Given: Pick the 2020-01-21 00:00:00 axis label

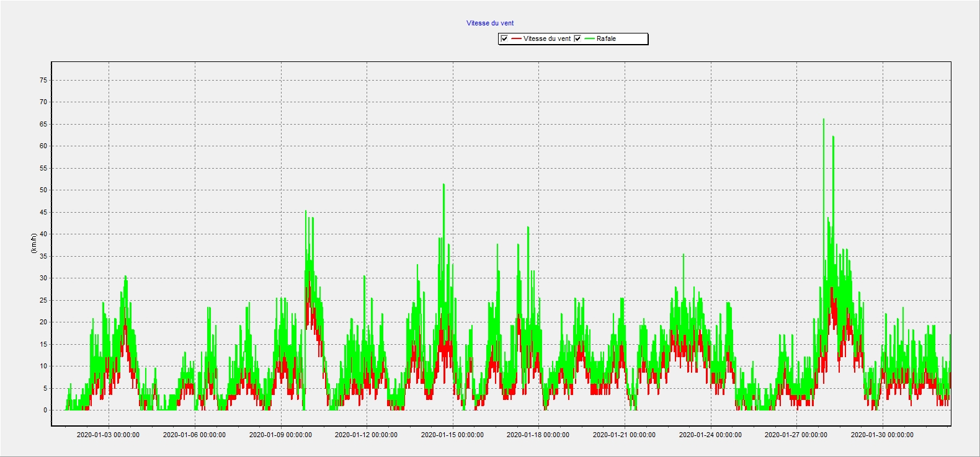Looking at the screenshot, I should [x=624, y=435].
